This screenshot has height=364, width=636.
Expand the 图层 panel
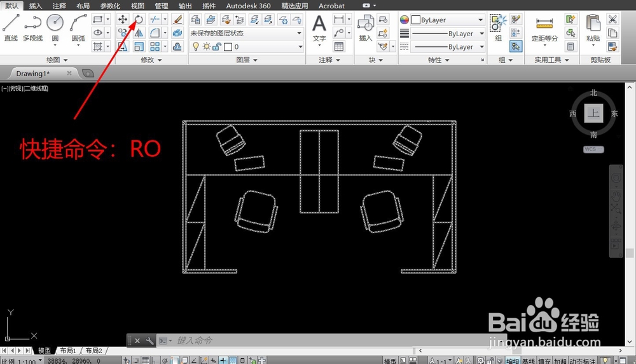point(247,60)
